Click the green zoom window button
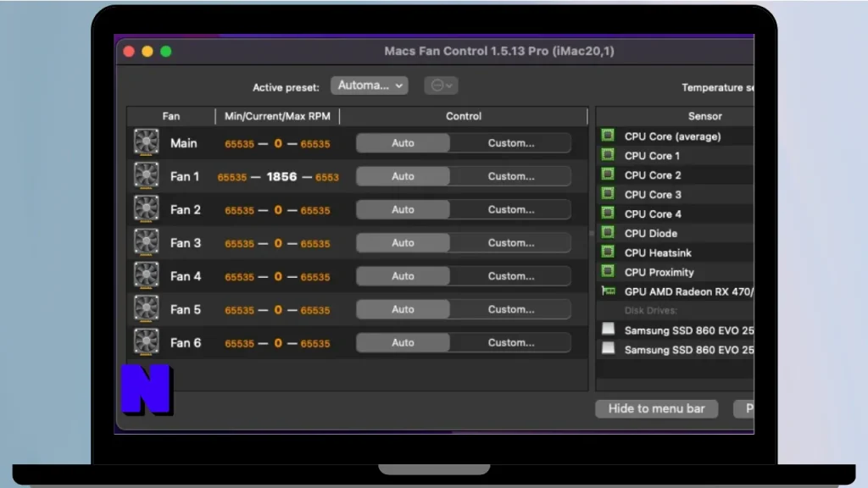Screen dimensions: 868x488 [165, 52]
